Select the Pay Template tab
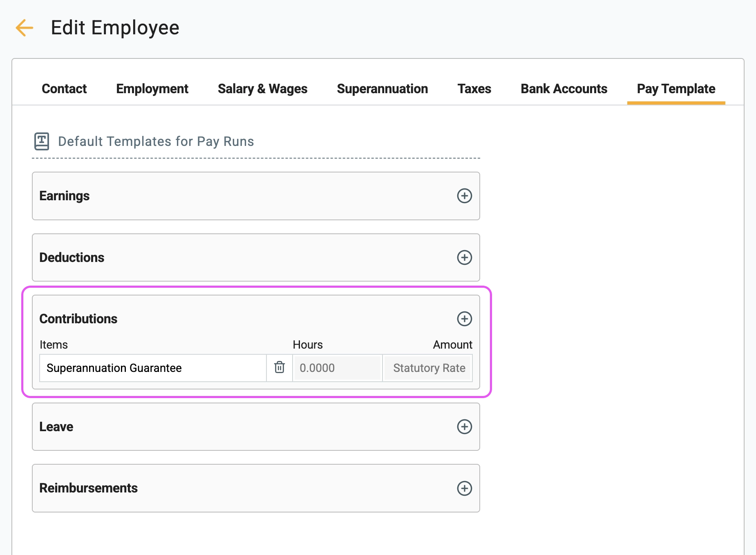Image resolution: width=756 pixels, height=555 pixels. point(676,89)
